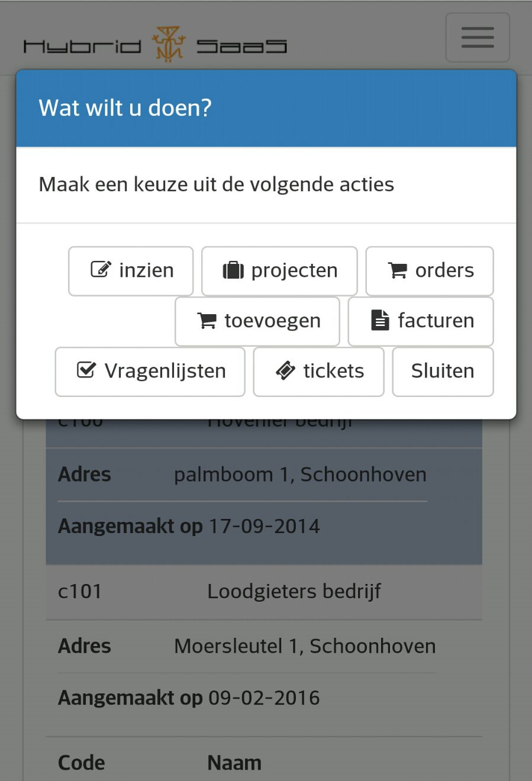Click the shopping cart icon on orders

(x=397, y=270)
